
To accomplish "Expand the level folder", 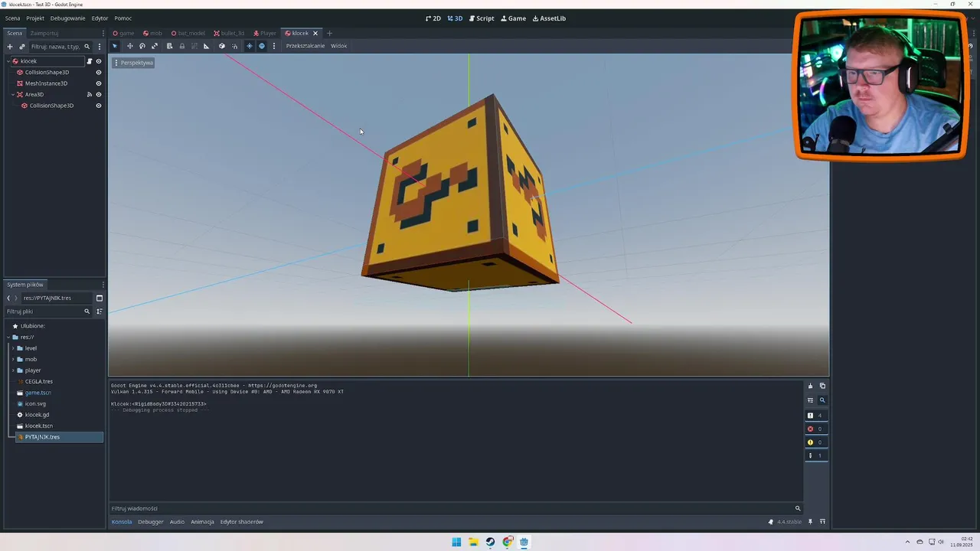I will coord(13,348).
